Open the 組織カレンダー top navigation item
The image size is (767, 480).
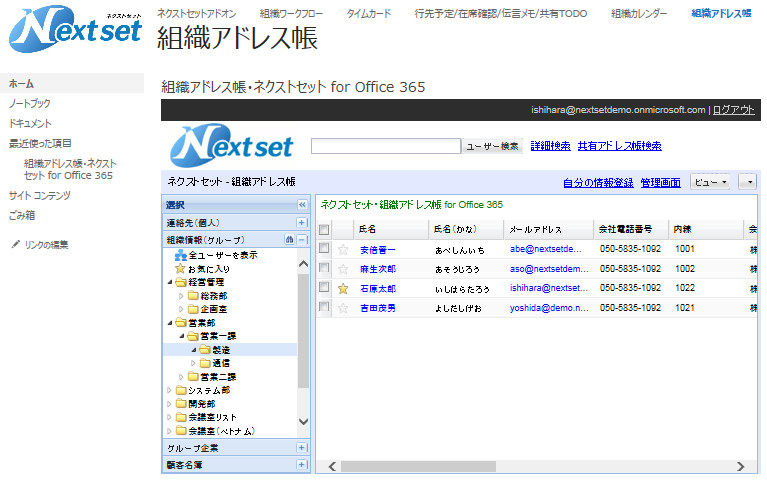pyautogui.click(x=639, y=13)
